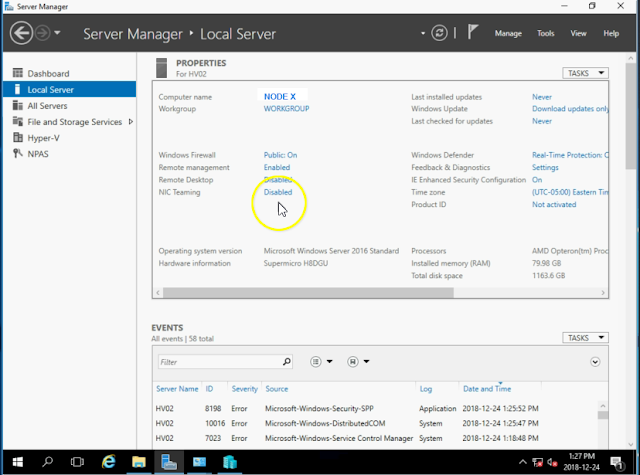The image size is (640, 475).
Task: Go back using the back arrow button
Action: 21,33
